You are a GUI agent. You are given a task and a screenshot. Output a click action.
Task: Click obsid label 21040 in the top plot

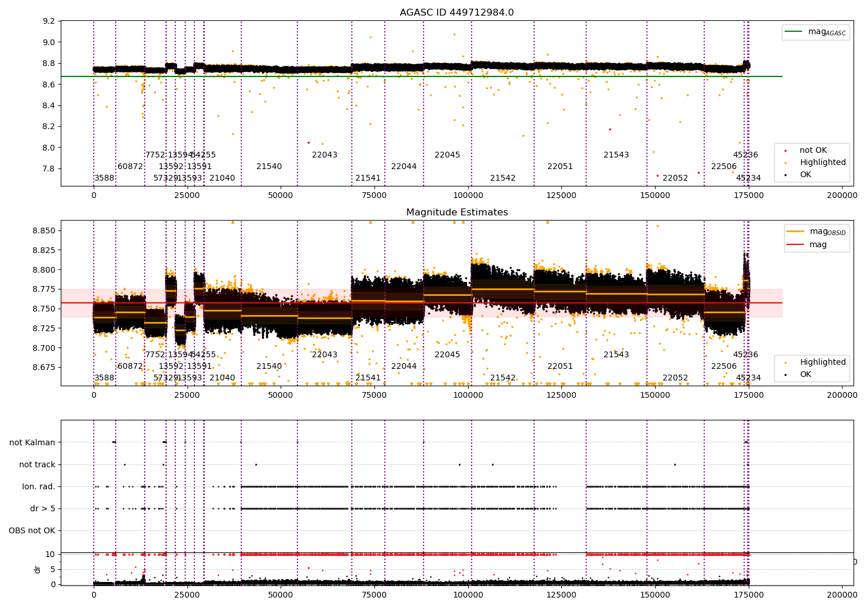click(x=222, y=178)
